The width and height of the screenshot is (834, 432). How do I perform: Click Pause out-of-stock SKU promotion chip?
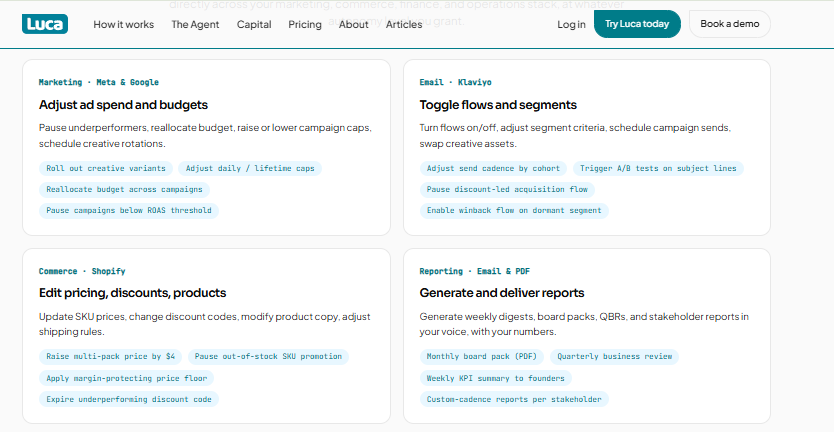268,357
